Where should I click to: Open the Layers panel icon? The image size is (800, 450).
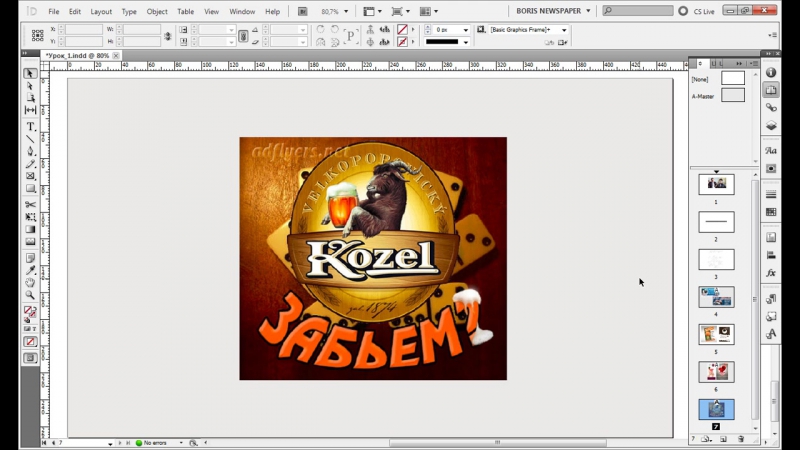point(771,126)
